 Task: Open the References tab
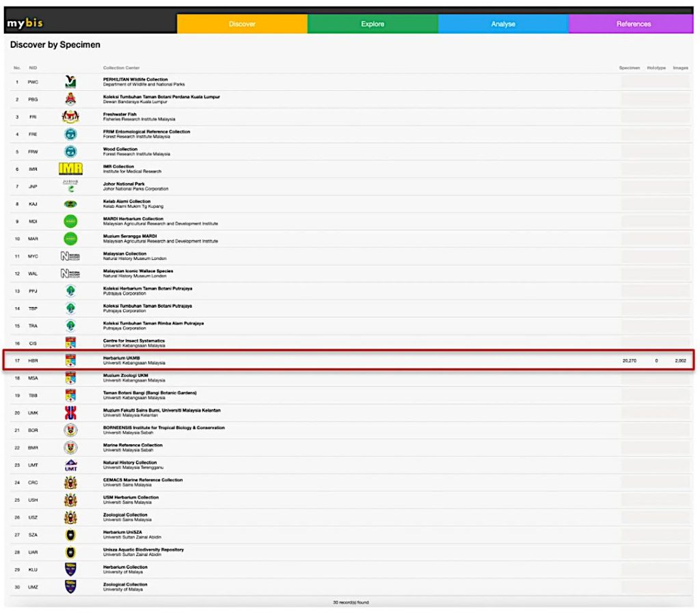[x=634, y=24]
